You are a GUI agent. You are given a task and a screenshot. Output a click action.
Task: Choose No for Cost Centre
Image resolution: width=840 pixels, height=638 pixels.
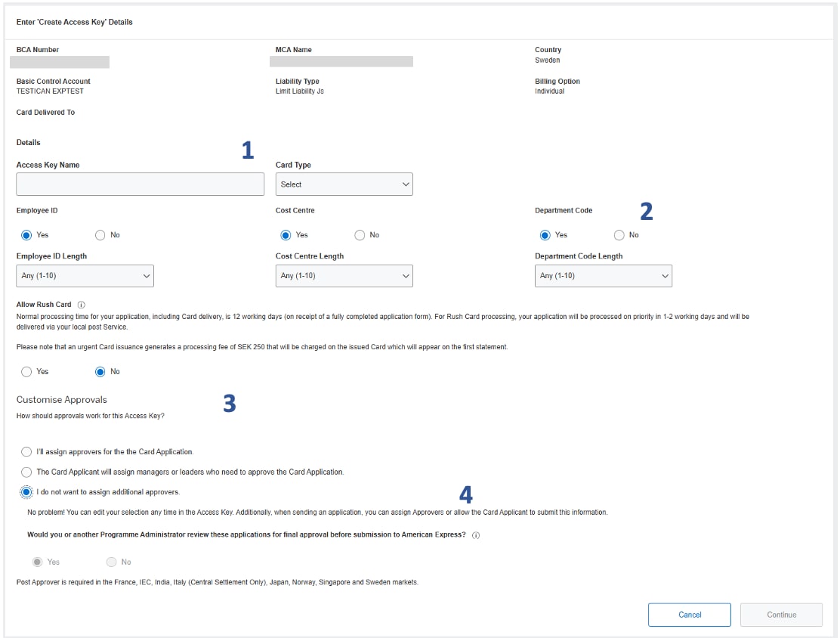(360, 235)
